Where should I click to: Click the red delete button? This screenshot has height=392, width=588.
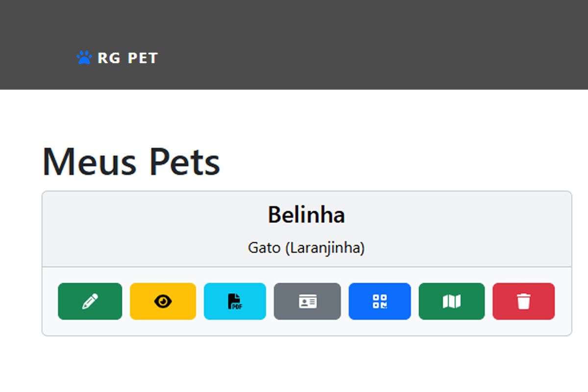tap(524, 301)
